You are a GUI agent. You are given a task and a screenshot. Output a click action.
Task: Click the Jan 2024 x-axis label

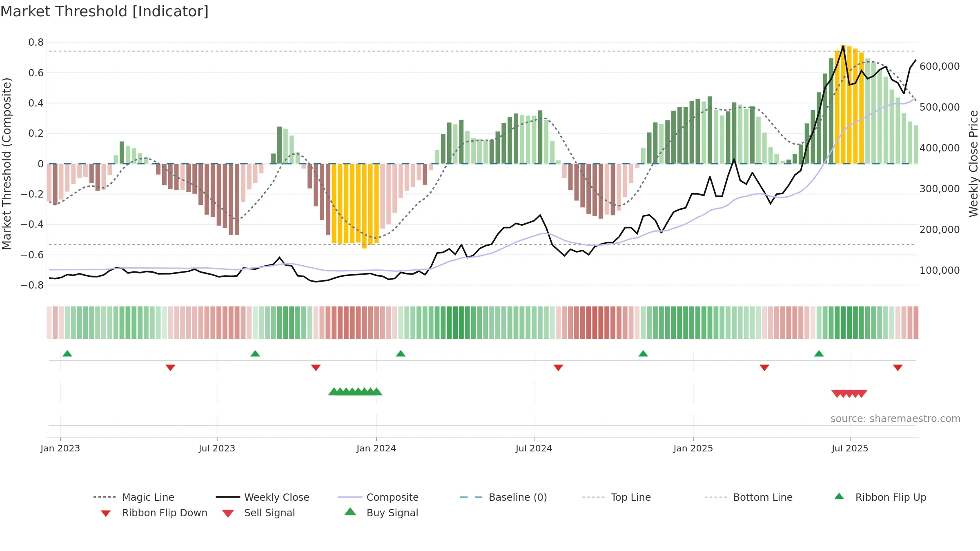(376, 448)
